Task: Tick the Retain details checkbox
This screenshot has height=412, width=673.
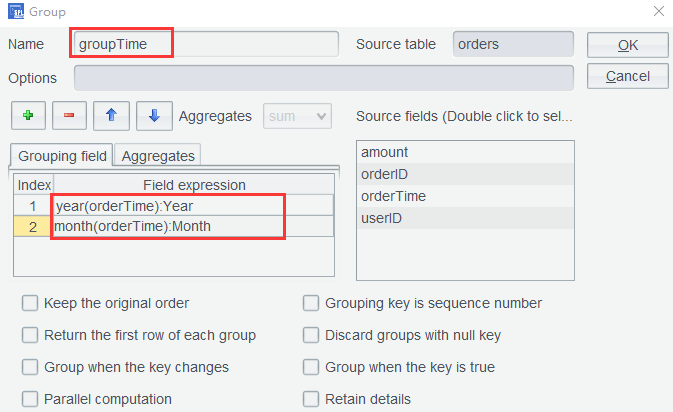Action: tap(311, 399)
